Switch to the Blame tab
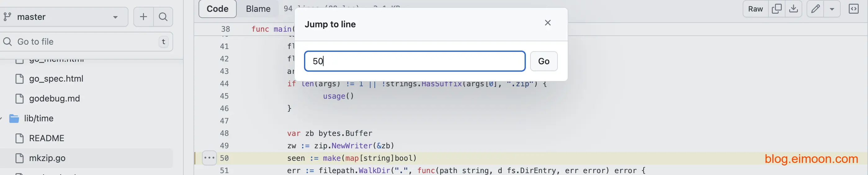The width and height of the screenshot is (868, 175). pos(258,9)
